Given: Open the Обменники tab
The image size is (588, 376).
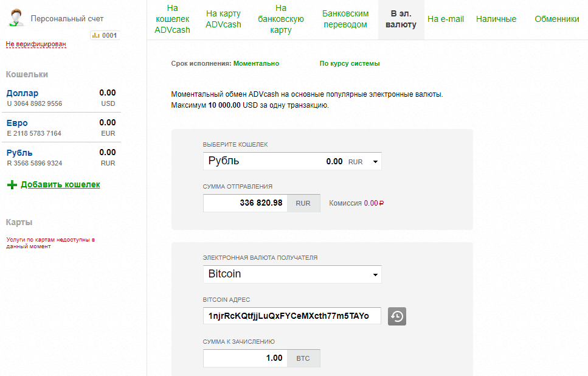Looking at the screenshot, I should (556, 19).
